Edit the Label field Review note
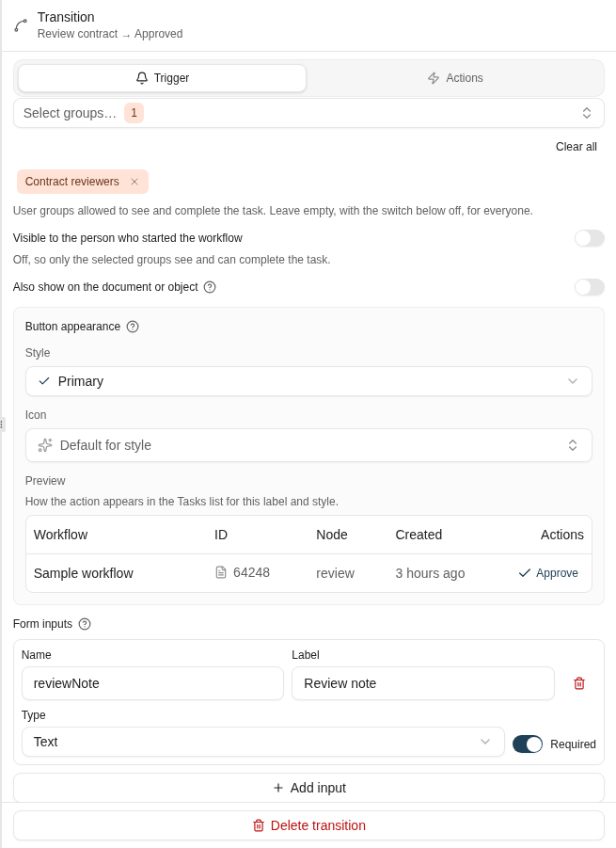The height and width of the screenshot is (848, 616). click(423, 683)
